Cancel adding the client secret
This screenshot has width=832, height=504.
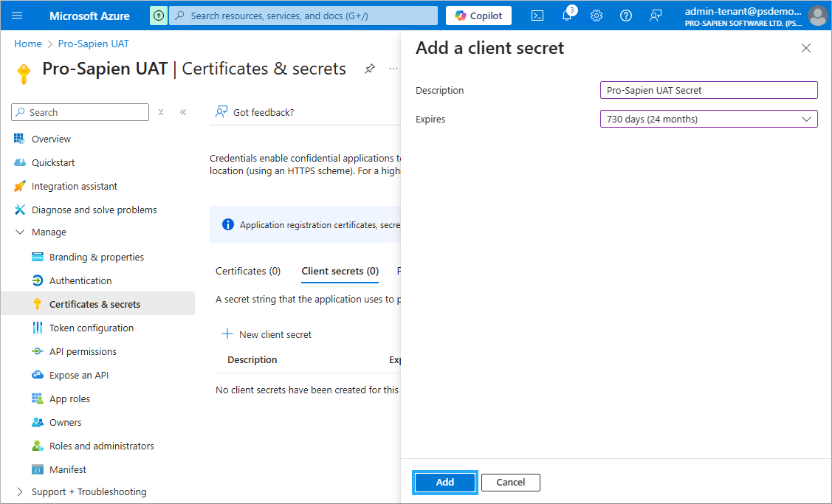pyautogui.click(x=510, y=482)
